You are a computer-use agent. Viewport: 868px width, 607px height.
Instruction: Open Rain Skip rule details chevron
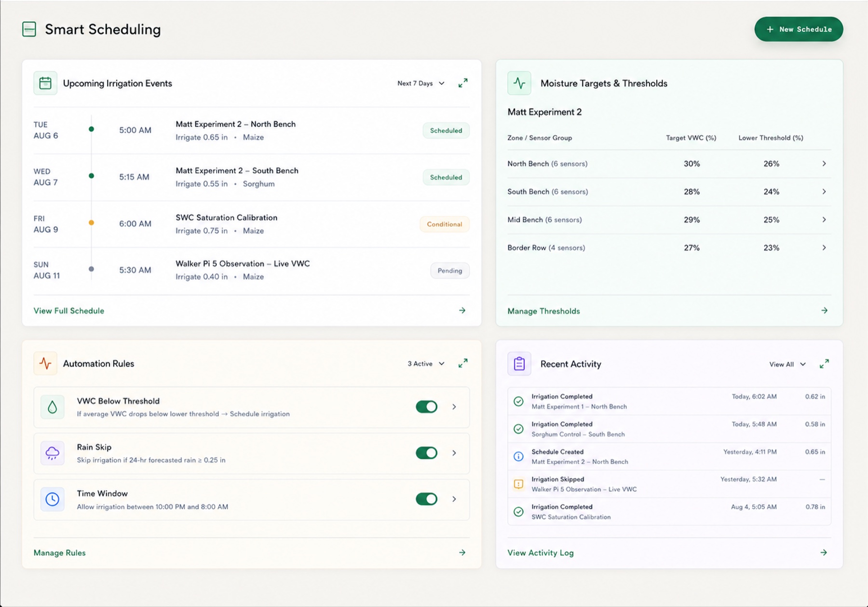tap(454, 453)
